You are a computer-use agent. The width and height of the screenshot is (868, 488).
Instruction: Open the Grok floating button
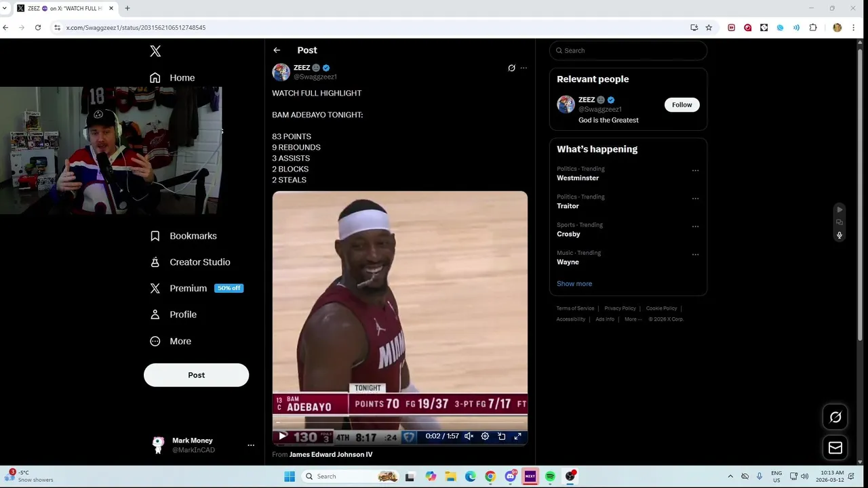point(835,418)
